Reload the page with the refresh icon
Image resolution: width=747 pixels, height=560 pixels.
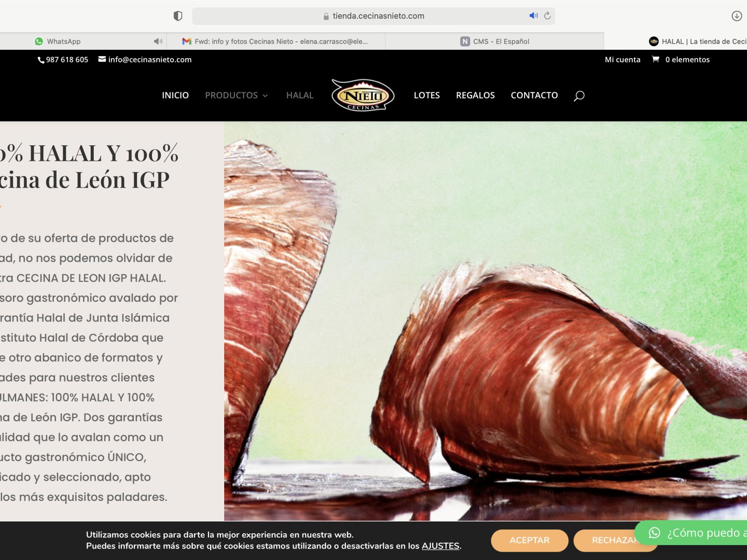[x=547, y=15]
